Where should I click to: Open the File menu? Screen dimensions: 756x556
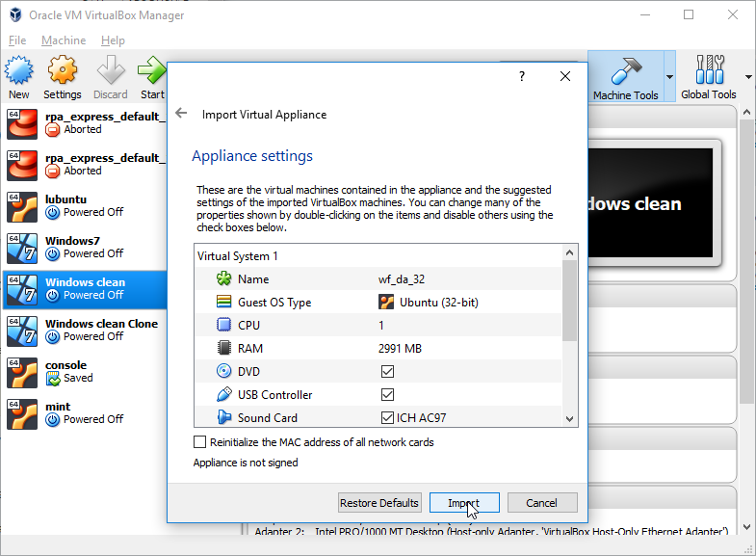click(17, 40)
